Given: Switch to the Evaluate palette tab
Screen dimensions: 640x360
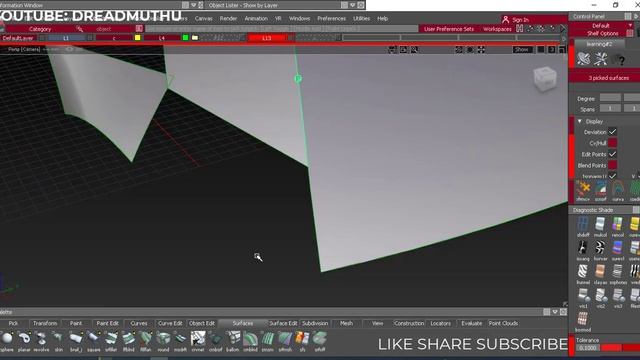Looking at the screenshot, I should coord(471,323).
